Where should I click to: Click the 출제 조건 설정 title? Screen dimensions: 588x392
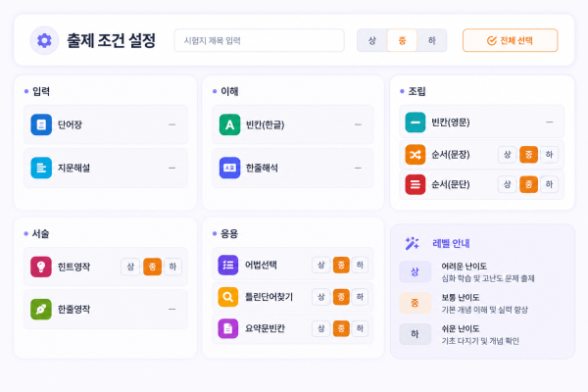point(111,40)
